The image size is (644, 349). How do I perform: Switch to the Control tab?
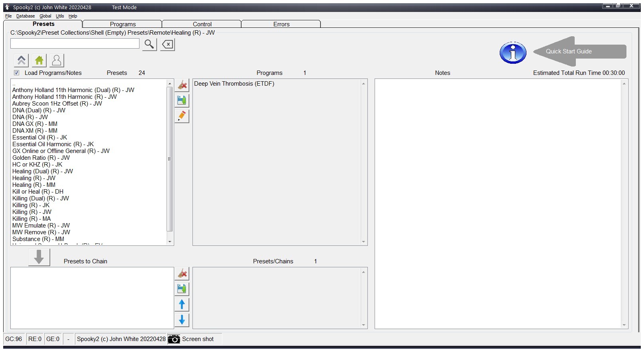[x=202, y=24]
